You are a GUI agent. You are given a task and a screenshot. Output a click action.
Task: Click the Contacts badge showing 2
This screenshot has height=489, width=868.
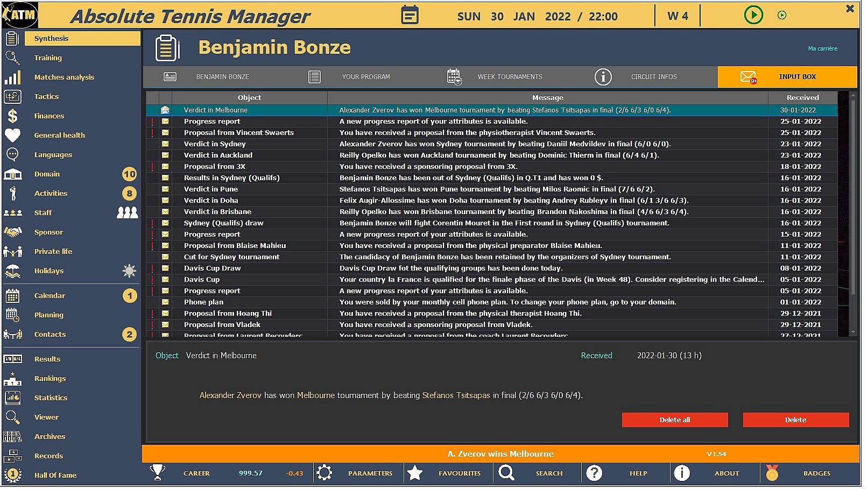point(129,335)
